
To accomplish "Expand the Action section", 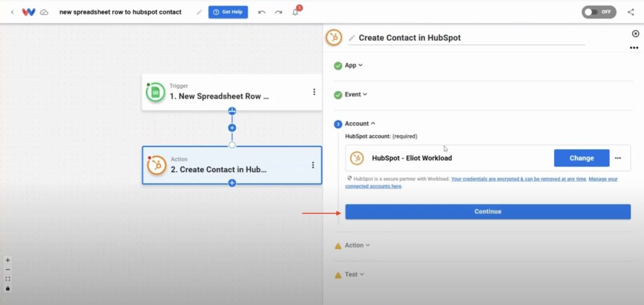I will click(x=357, y=245).
